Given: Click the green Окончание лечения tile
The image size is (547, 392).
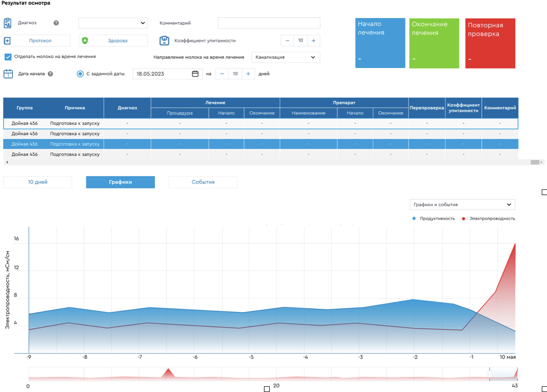Looking at the screenshot, I should click(x=434, y=43).
